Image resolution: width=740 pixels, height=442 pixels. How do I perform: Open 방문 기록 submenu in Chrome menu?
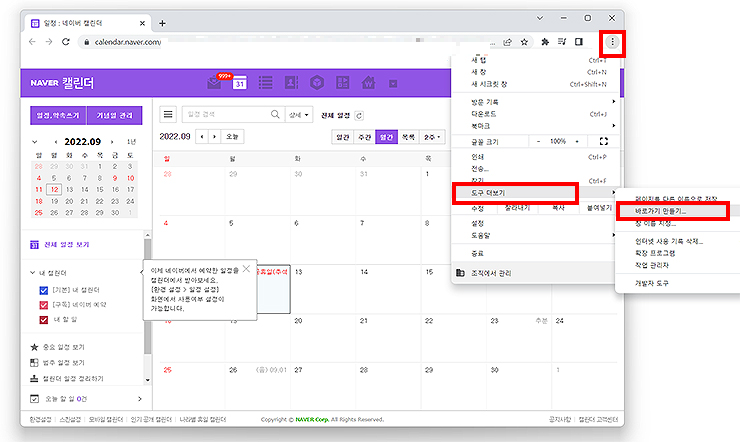[535, 102]
